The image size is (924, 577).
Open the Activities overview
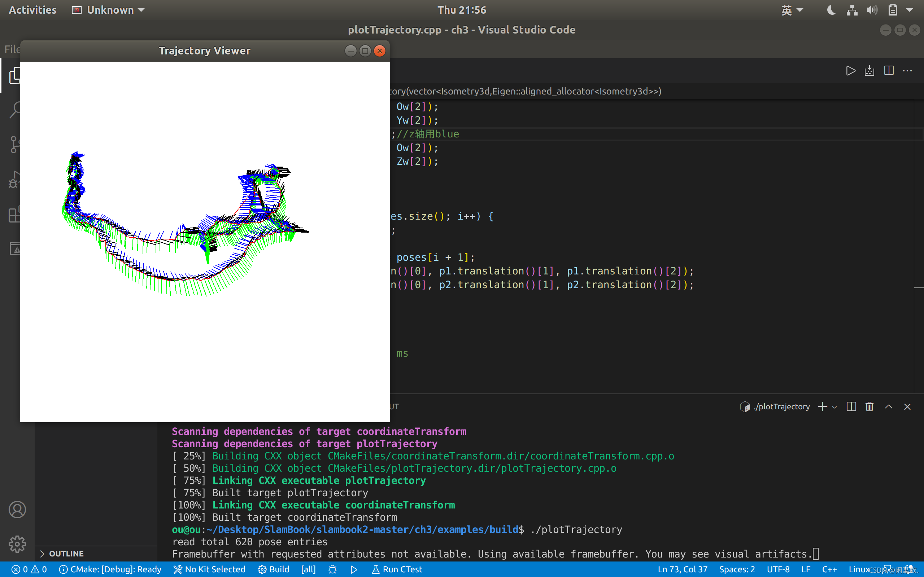click(x=32, y=10)
